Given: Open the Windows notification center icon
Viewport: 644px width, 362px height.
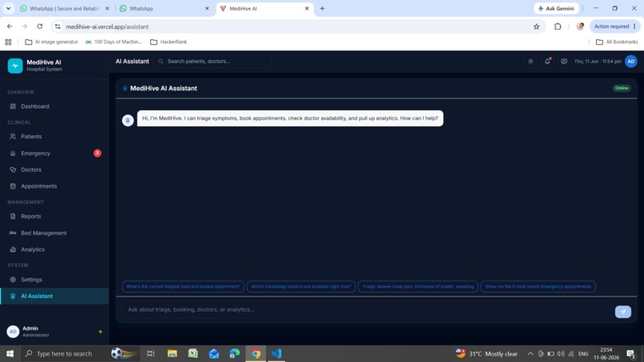Looking at the screenshot, I should (631, 354).
